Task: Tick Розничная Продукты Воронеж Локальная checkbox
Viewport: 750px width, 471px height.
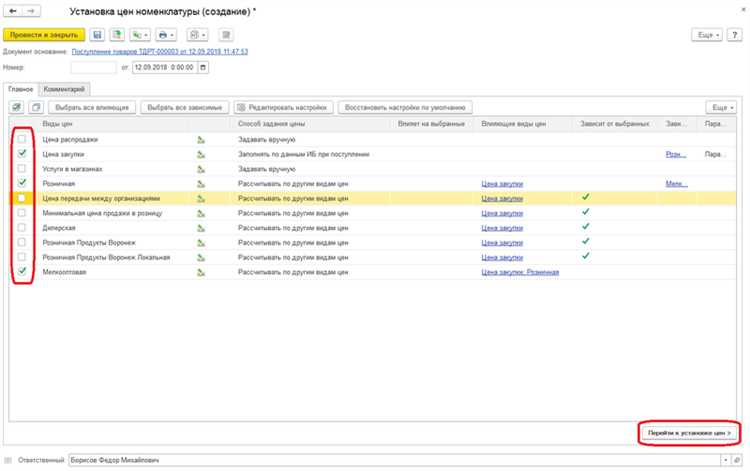Action: (x=22, y=257)
